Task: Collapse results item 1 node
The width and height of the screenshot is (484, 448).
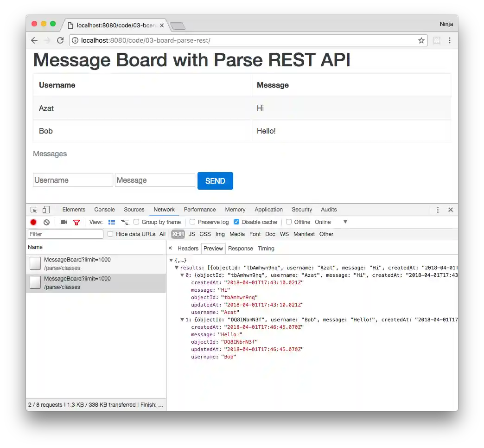Action: click(182, 320)
